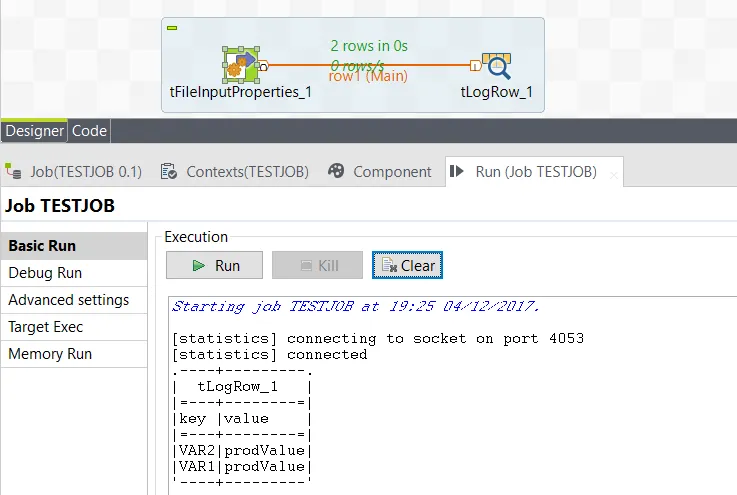This screenshot has height=495, width=737.
Task: Click the VAR2 prodValue row in console
Action: point(242,450)
